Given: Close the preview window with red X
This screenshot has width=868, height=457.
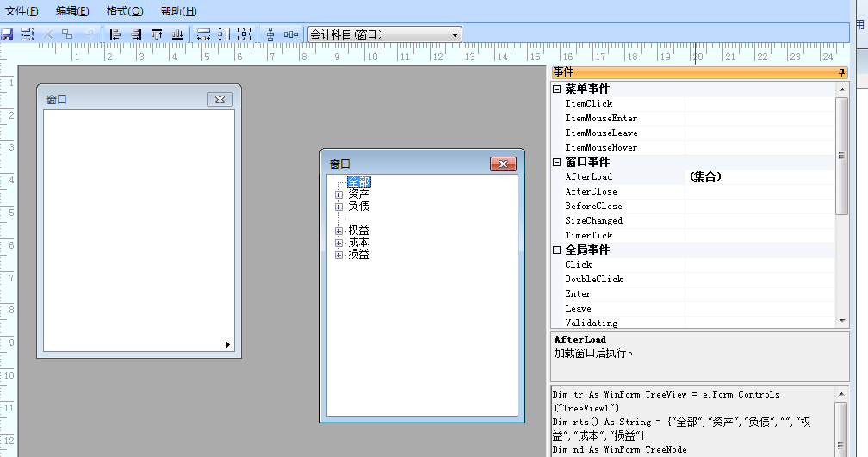Looking at the screenshot, I should [503, 164].
